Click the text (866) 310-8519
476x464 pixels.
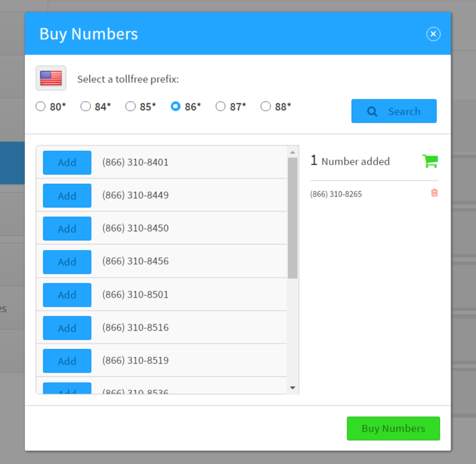click(135, 361)
